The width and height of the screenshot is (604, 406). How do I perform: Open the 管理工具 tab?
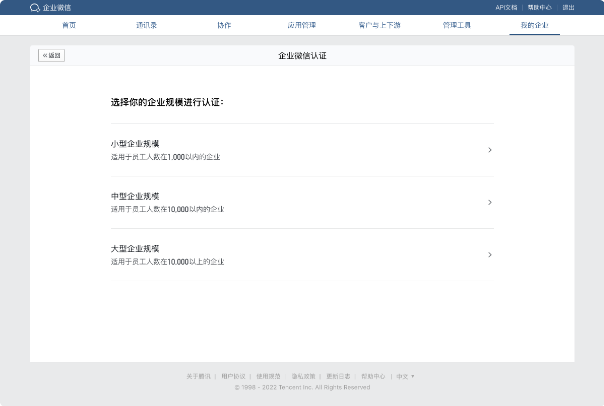(456, 24)
